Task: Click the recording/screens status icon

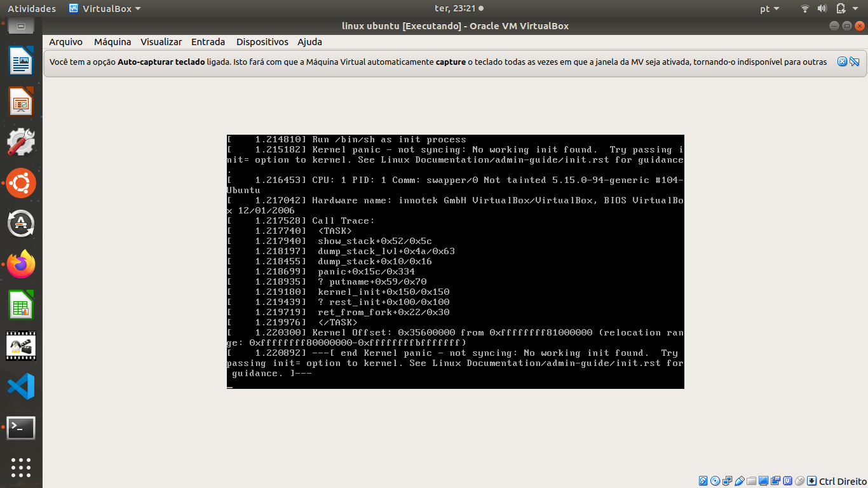Action: tap(775, 481)
